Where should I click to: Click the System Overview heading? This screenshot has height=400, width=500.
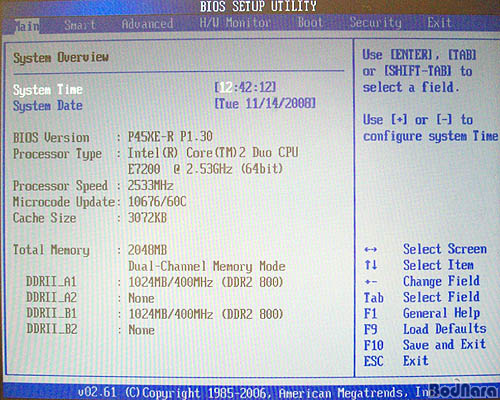(x=61, y=57)
